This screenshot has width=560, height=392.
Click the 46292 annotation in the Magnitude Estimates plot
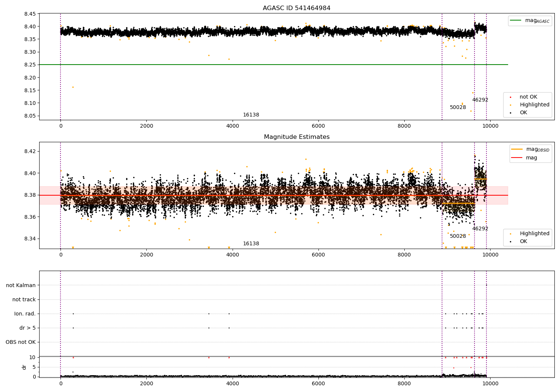pos(480,229)
